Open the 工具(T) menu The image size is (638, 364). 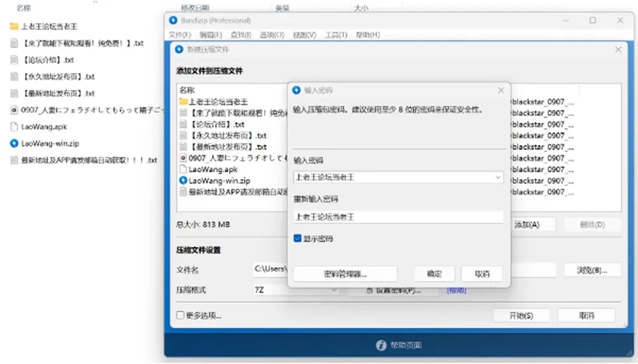coord(336,35)
